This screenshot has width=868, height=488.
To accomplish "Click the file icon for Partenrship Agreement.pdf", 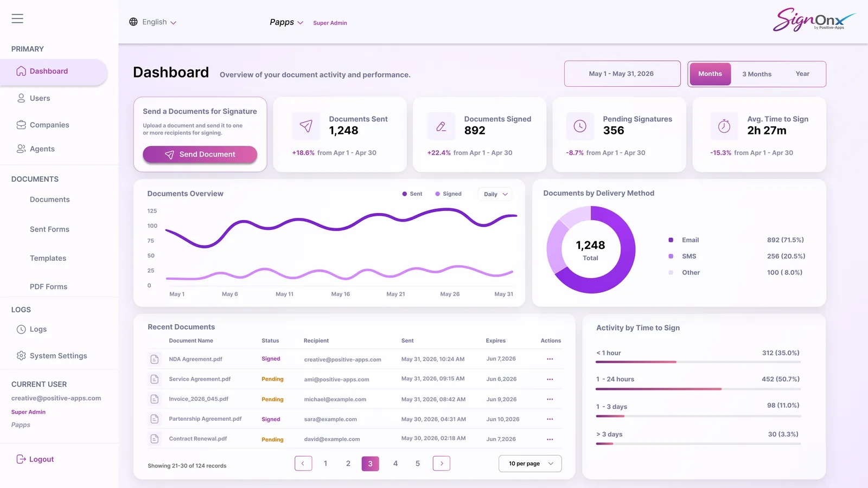I will (x=155, y=419).
